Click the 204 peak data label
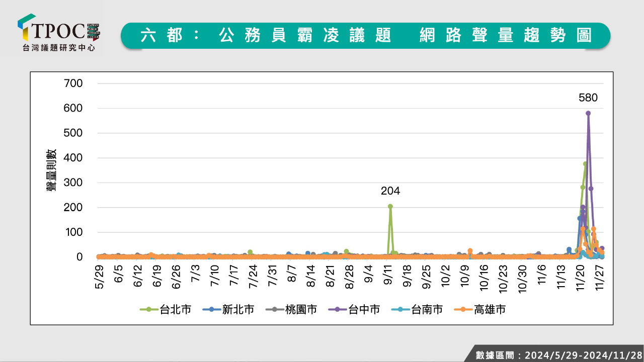The height and width of the screenshot is (362, 644). click(390, 191)
